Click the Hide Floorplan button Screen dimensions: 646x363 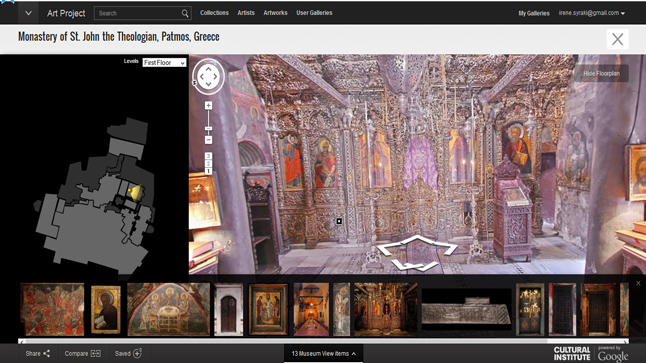(x=601, y=73)
